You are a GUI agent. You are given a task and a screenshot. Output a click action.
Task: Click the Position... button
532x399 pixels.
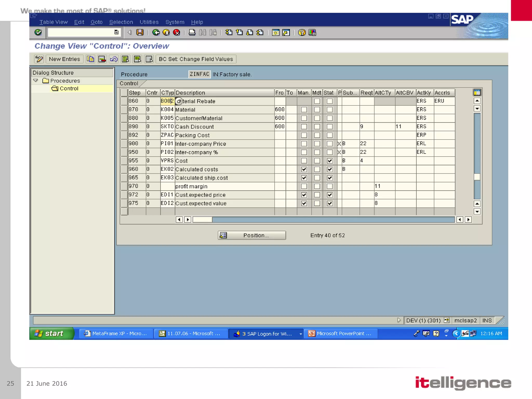point(252,235)
